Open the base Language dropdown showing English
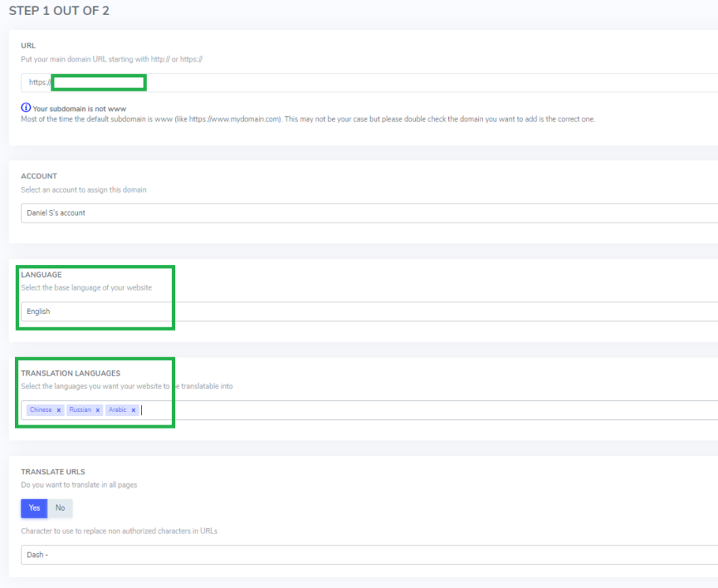 pyautogui.click(x=369, y=312)
